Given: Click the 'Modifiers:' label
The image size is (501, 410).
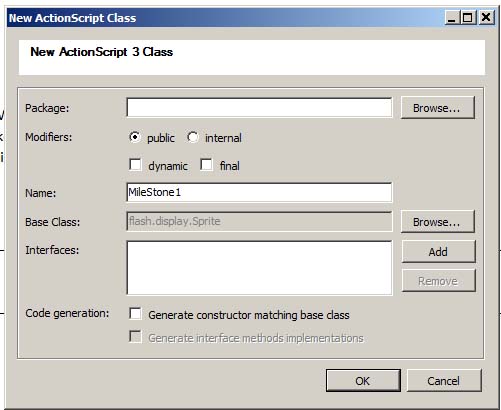Looking at the screenshot, I should (x=48, y=137).
